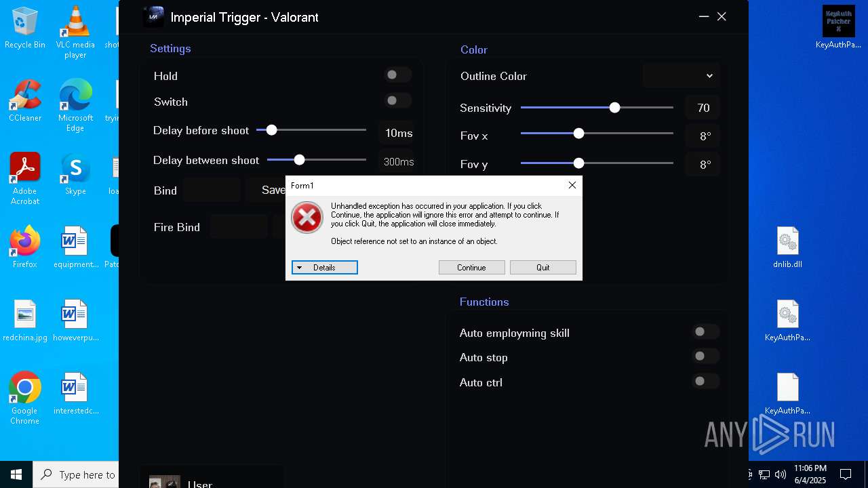The width and height of the screenshot is (868, 488).
Task: Click the red error icon in dialog
Action: (x=307, y=218)
